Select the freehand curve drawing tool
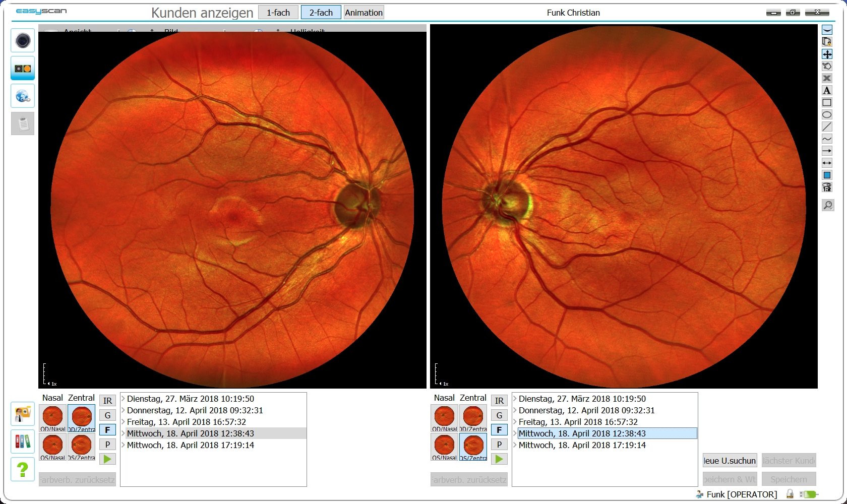The width and height of the screenshot is (847, 504). [827, 139]
